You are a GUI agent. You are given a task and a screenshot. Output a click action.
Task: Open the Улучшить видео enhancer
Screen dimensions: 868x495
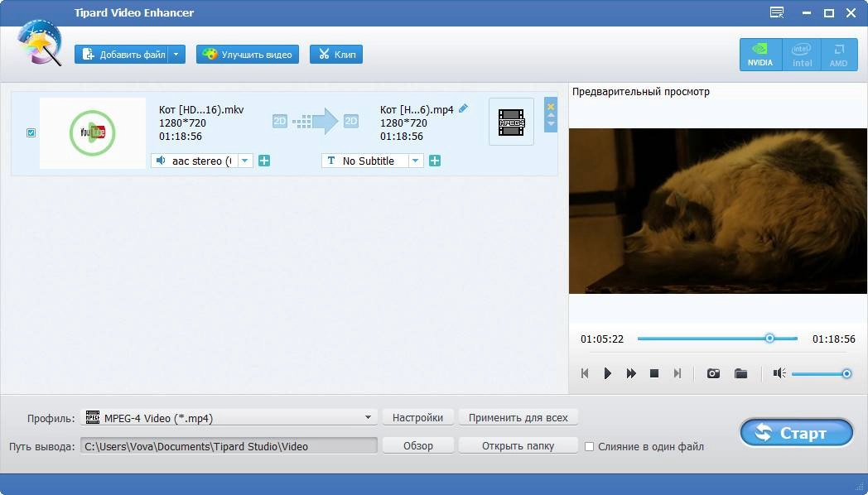248,54
